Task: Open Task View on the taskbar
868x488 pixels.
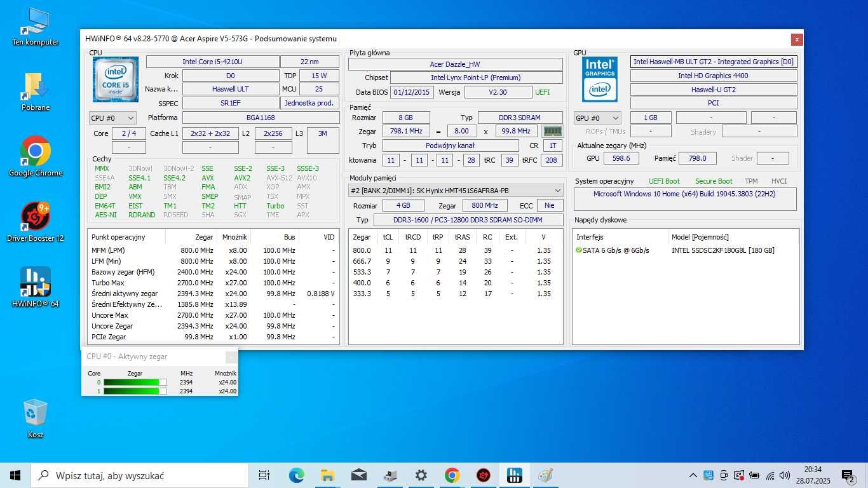Action: tap(264, 475)
